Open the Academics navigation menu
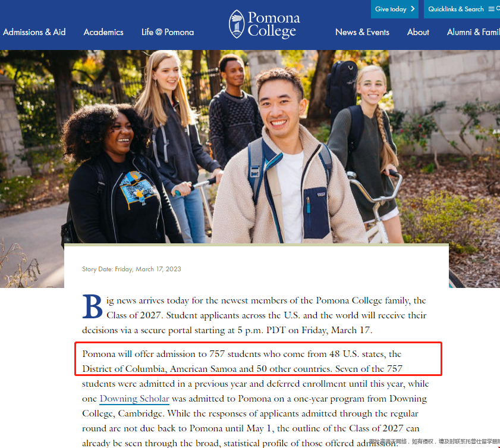 click(103, 32)
